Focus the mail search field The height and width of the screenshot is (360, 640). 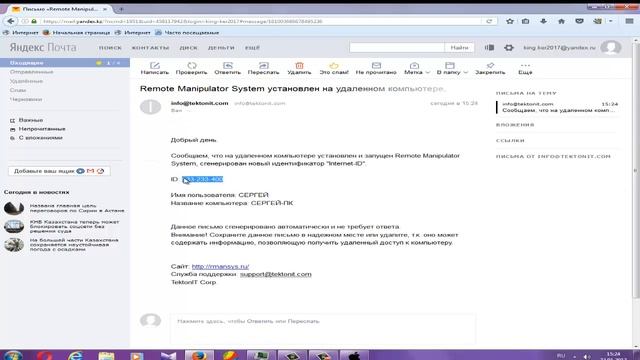click(x=397, y=48)
